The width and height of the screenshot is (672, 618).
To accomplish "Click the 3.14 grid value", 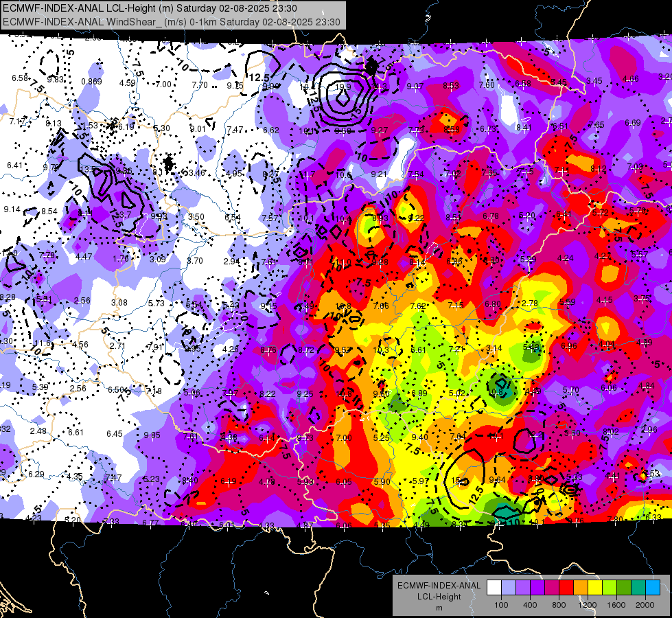I will pos(494,348).
